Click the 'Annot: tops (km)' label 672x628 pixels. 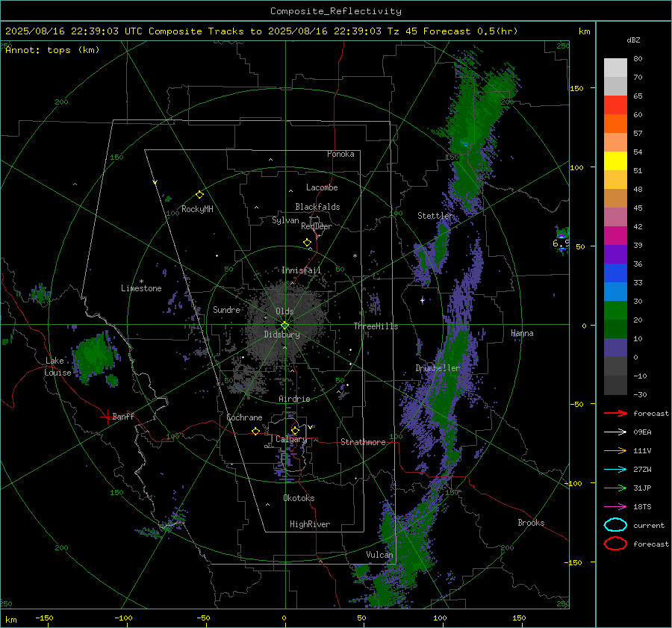click(52, 50)
